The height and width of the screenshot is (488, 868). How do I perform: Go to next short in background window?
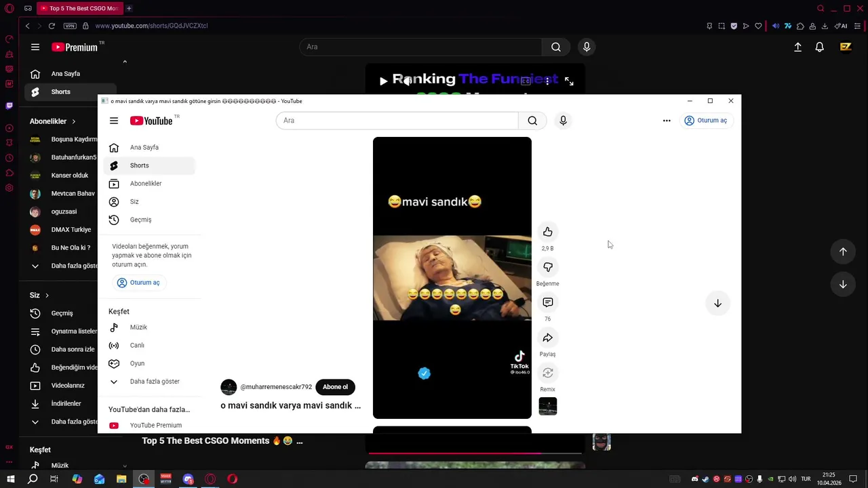843,285
